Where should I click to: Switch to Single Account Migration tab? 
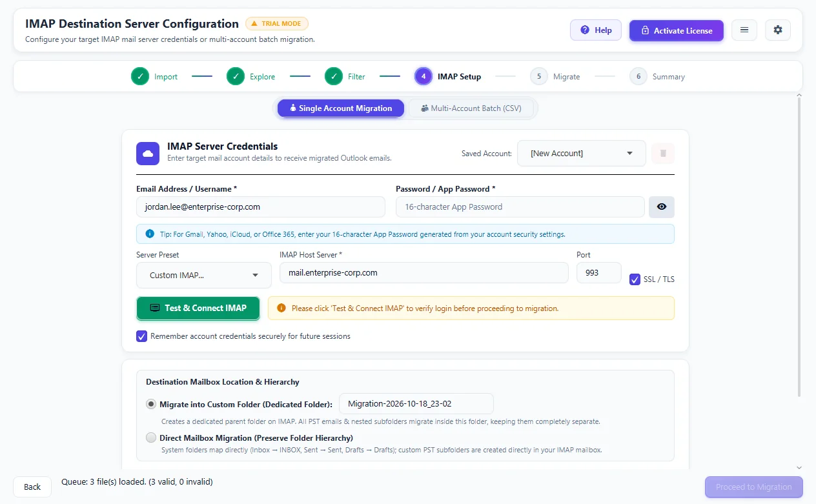coord(341,108)
